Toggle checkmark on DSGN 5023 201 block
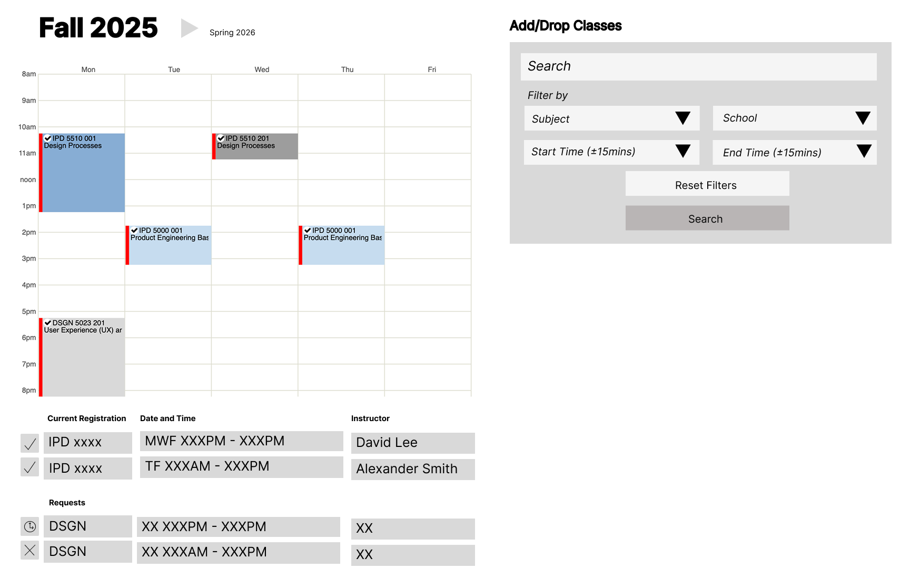 coord(48,323)
